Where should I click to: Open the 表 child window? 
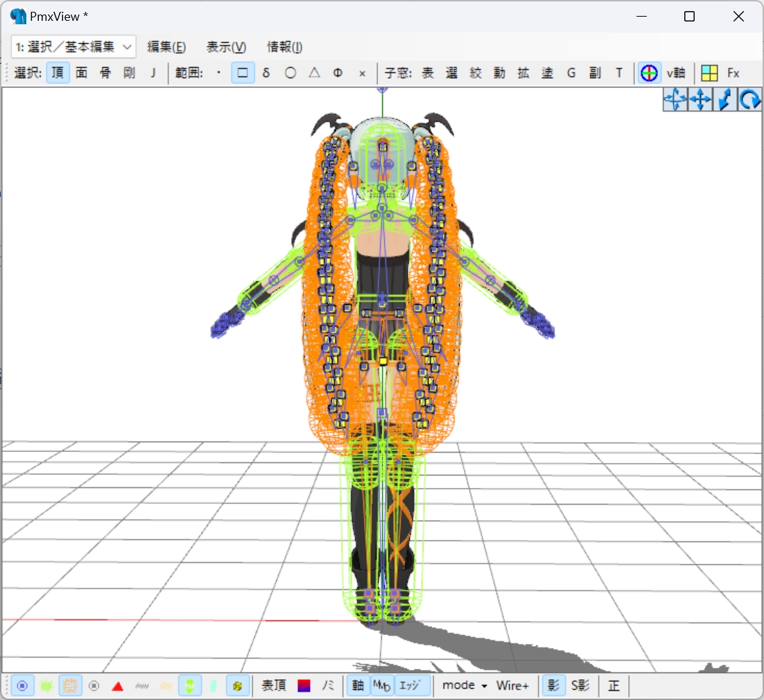[428, 73]
